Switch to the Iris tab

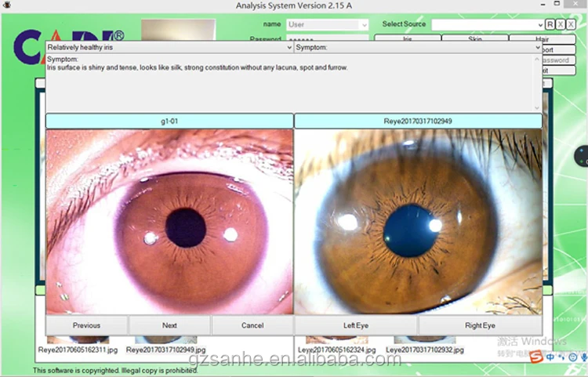pos(407,38)
